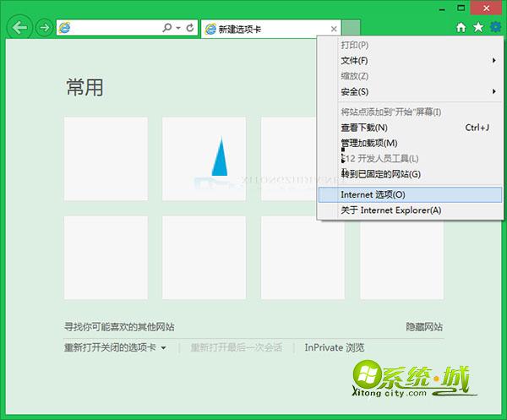Image resolution: width=507 pixels, height=420 pixels.
Task: Select 管理加载项(M)
Action: click(410, 143)
